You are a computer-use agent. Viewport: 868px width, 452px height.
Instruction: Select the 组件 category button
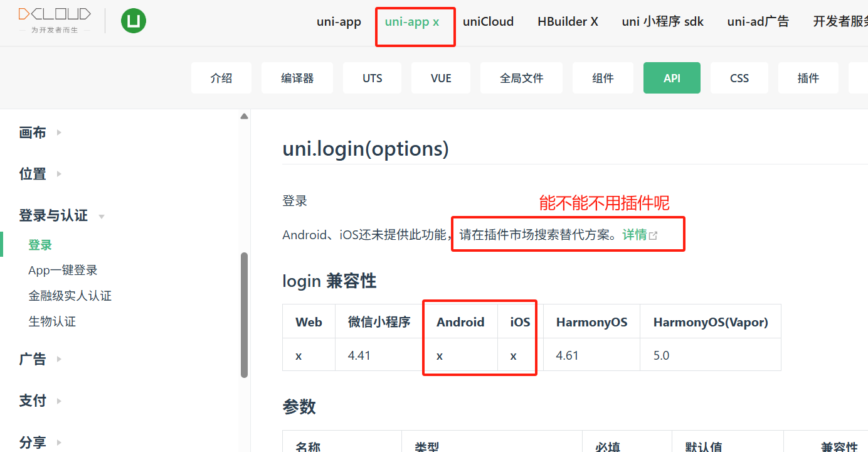pos(603,78)
